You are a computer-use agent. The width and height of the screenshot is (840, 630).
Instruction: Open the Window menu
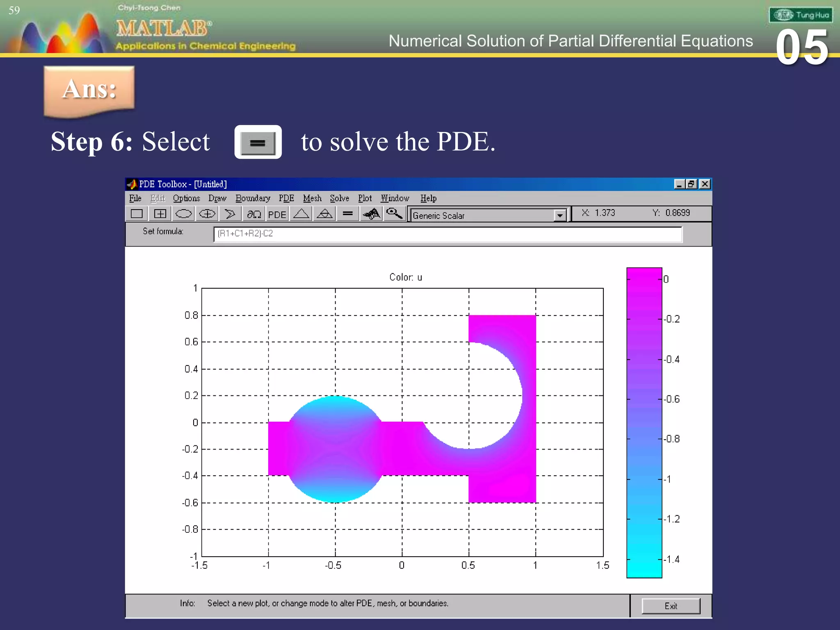pos(395,199)
